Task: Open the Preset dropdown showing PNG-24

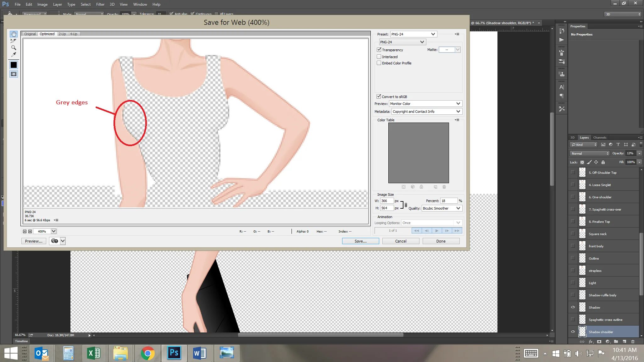Action: [x=414, y=34]
